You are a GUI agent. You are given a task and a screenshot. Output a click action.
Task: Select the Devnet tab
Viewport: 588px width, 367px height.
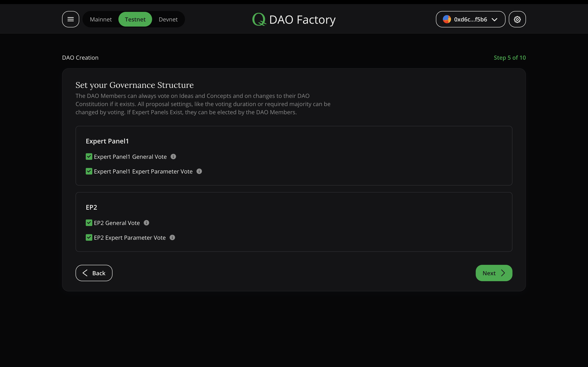pyautogui.click(x=168, y=19)
